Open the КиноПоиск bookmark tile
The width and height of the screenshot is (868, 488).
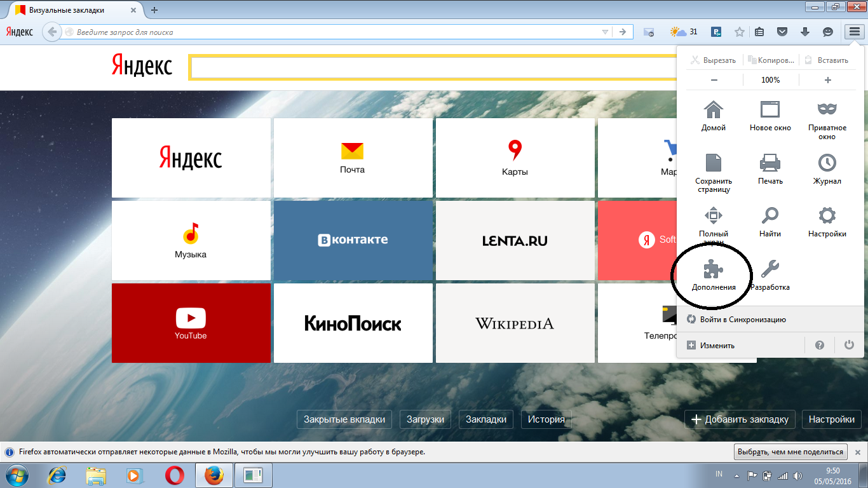pos(353,323)
